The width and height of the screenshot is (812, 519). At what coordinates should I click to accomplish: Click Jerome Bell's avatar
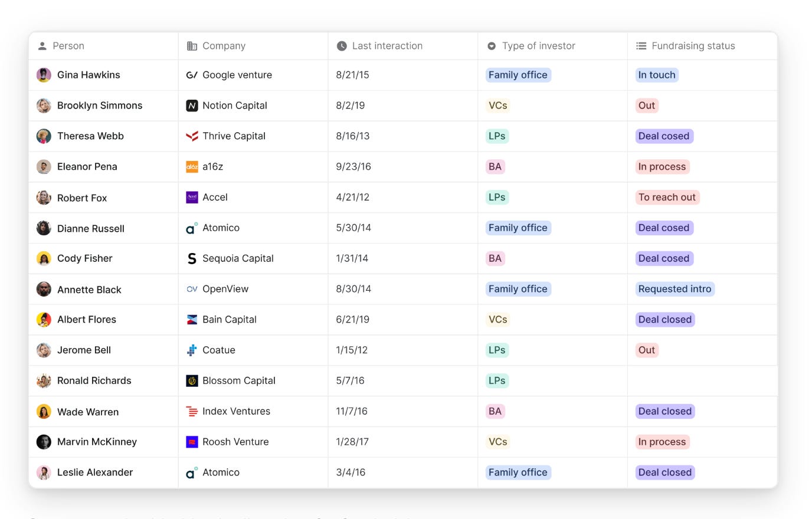click(44, 350)
